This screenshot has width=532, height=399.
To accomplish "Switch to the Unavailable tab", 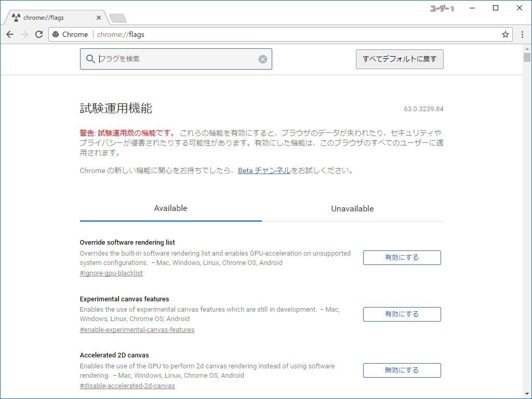I will [352, 208].
